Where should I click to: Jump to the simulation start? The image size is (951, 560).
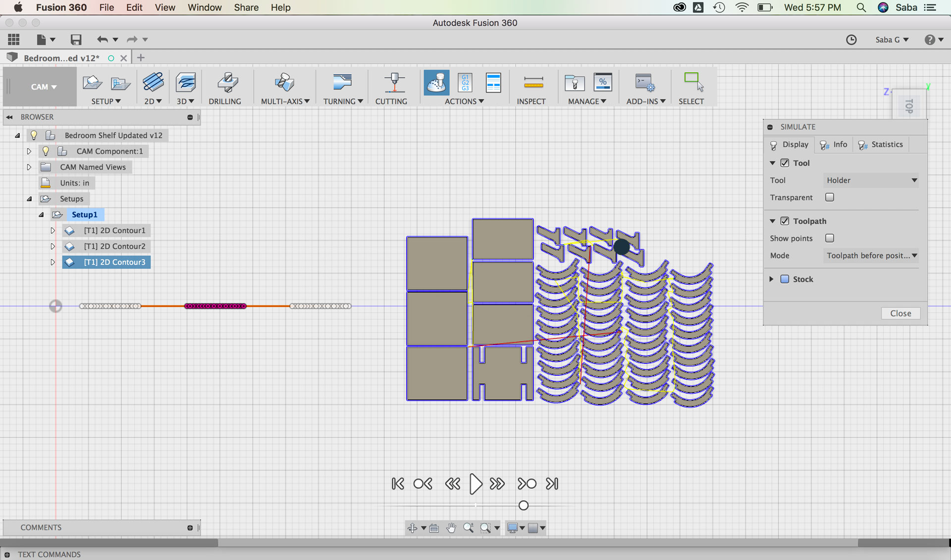[x=398, y=484]
